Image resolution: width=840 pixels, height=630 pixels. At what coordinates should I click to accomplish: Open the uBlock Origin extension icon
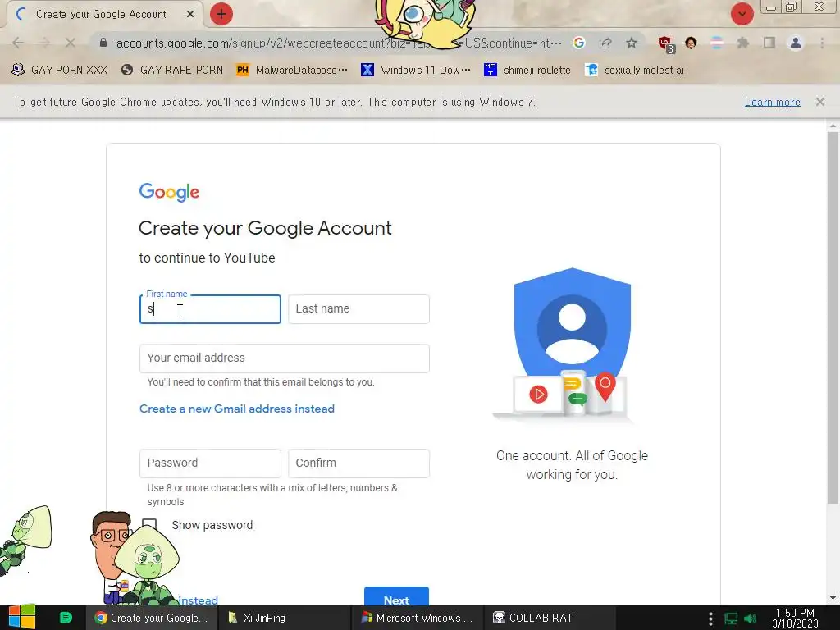coord(666,44)
